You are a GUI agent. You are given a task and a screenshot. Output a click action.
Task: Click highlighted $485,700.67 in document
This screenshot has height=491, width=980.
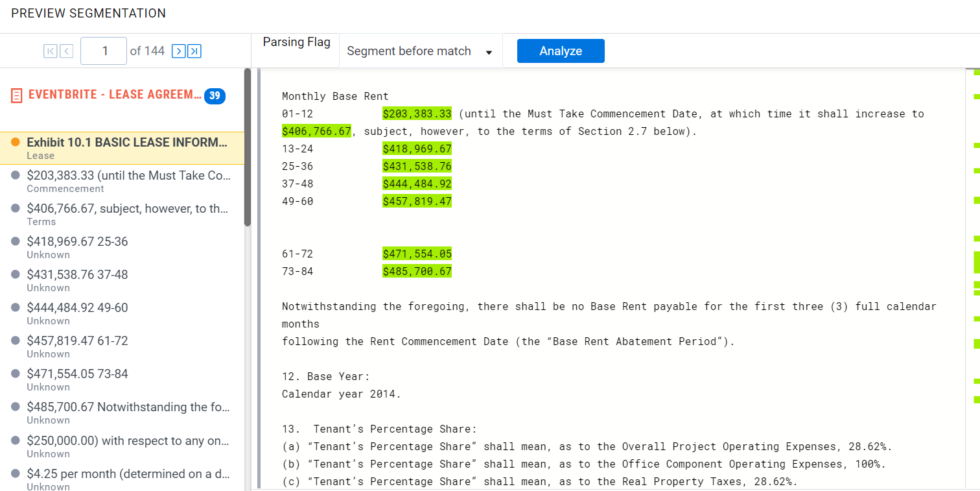pyautogui.click(x=417, y=272)
